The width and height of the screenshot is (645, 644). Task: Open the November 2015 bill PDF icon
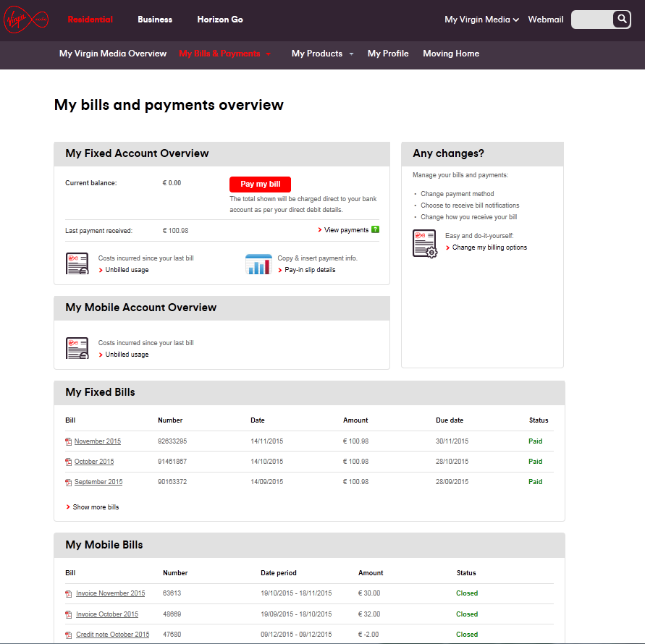68,441
